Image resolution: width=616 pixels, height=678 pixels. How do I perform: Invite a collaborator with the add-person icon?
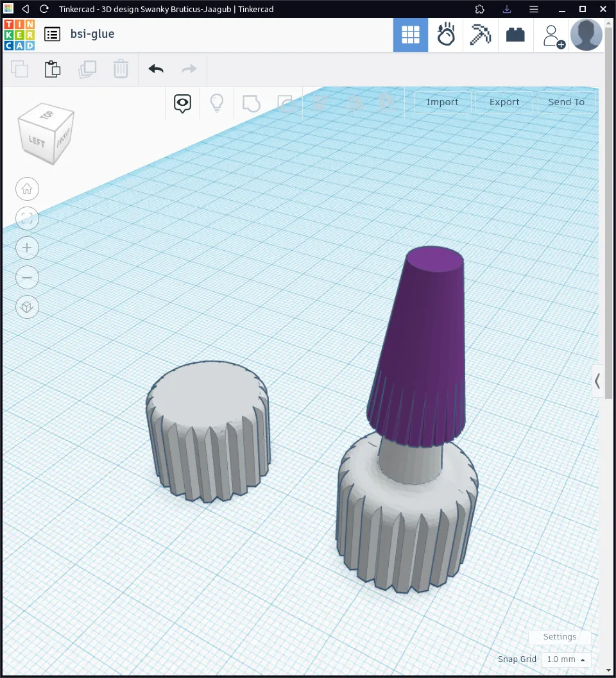point(553,36)
